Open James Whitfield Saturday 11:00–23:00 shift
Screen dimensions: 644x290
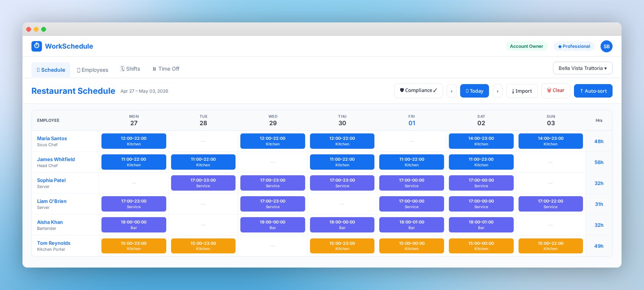point(481,162)
